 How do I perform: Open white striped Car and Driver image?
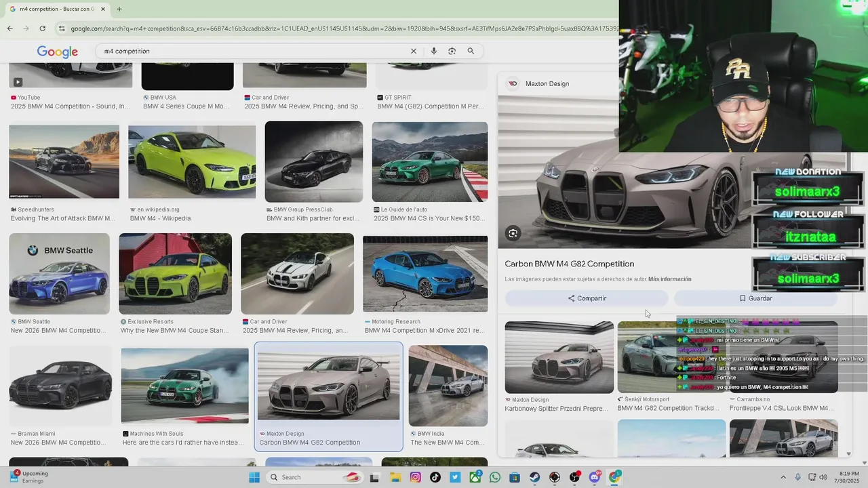coord(297,274)
